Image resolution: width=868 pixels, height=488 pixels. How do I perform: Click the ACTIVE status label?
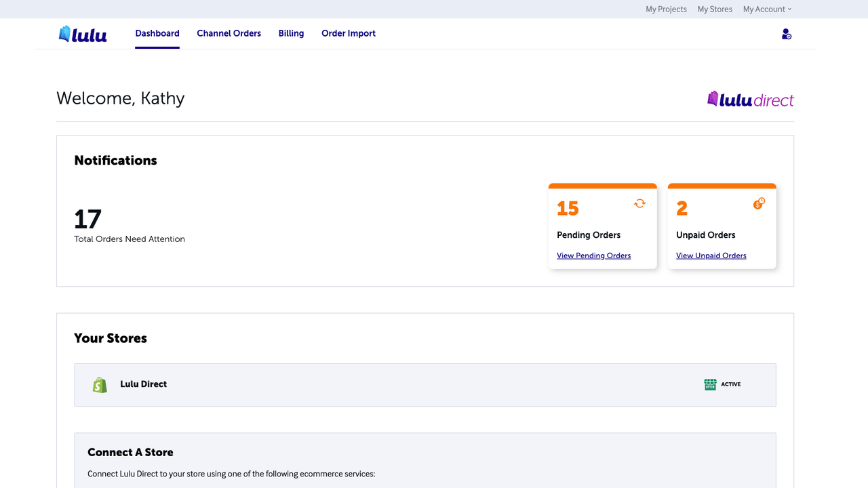point(730,384)
